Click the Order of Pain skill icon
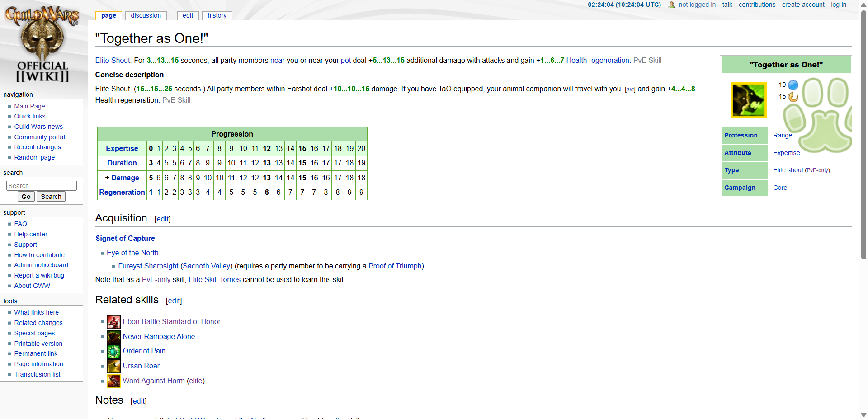 point(113,351)
